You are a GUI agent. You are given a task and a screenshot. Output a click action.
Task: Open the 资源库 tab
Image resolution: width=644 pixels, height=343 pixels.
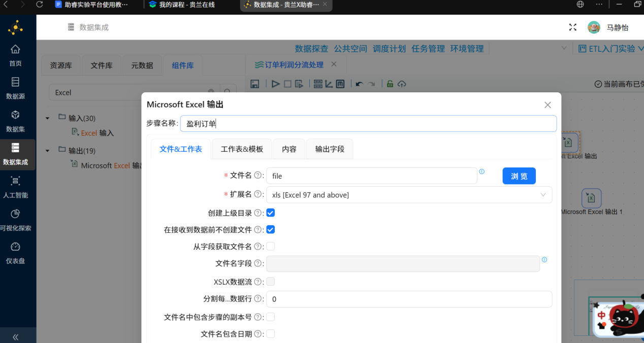61,65
